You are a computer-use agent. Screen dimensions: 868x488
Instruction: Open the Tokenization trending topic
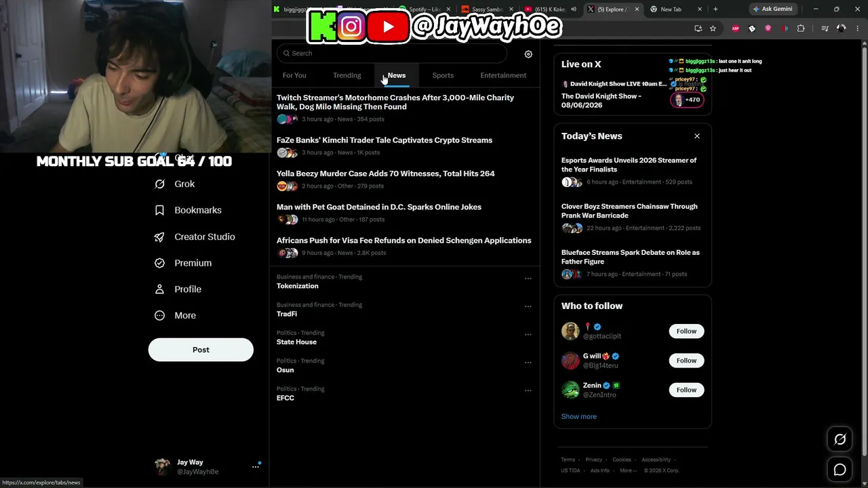[298, 286]
